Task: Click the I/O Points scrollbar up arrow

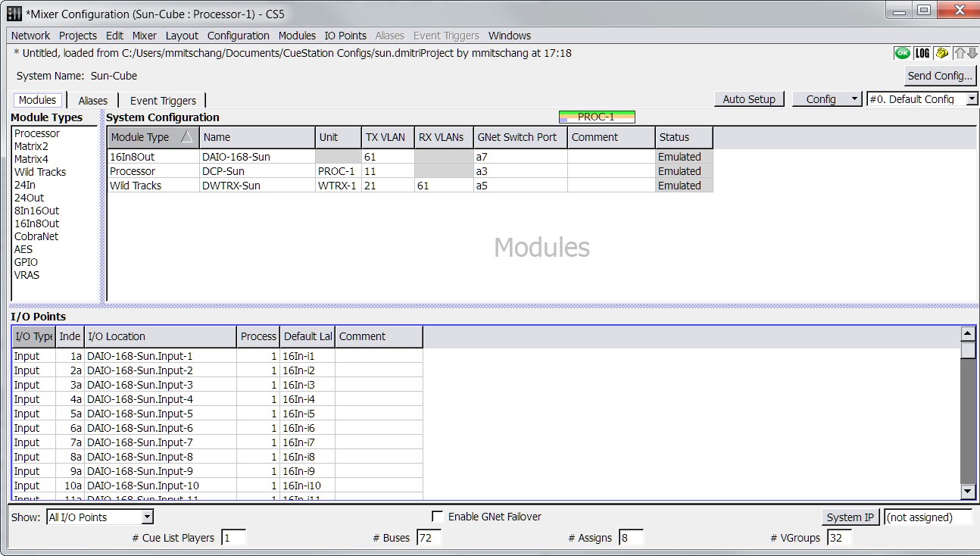Action: (968, 334)
